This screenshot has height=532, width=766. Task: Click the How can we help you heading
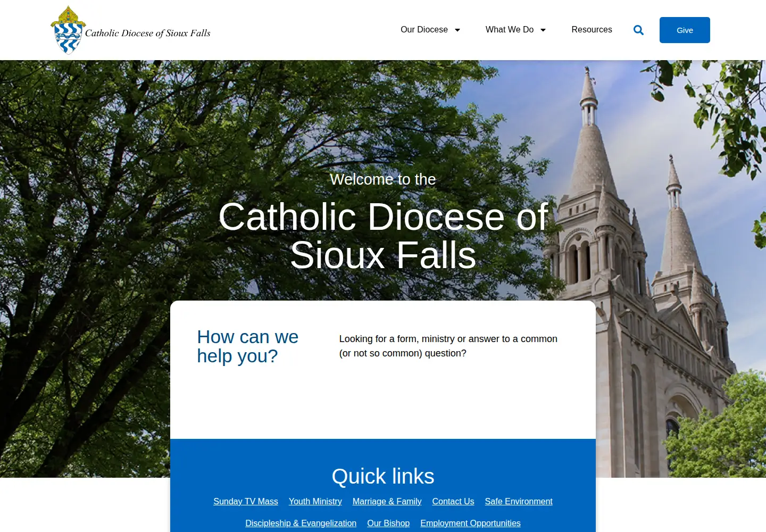(x=248, y=346)
